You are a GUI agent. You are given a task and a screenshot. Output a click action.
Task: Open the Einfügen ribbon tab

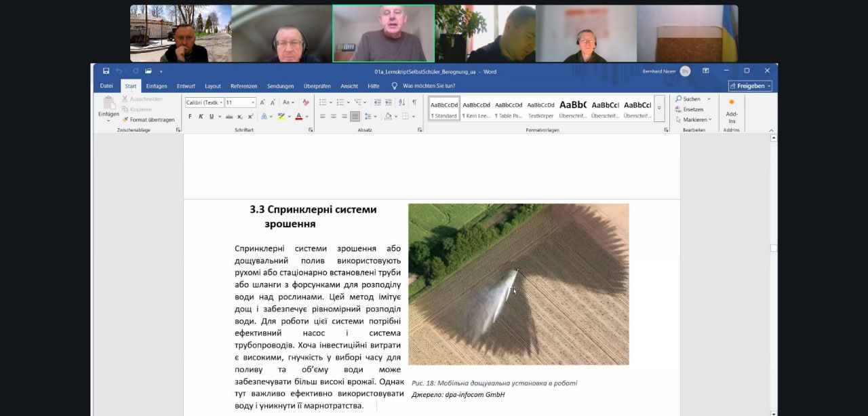coord(156,86)
